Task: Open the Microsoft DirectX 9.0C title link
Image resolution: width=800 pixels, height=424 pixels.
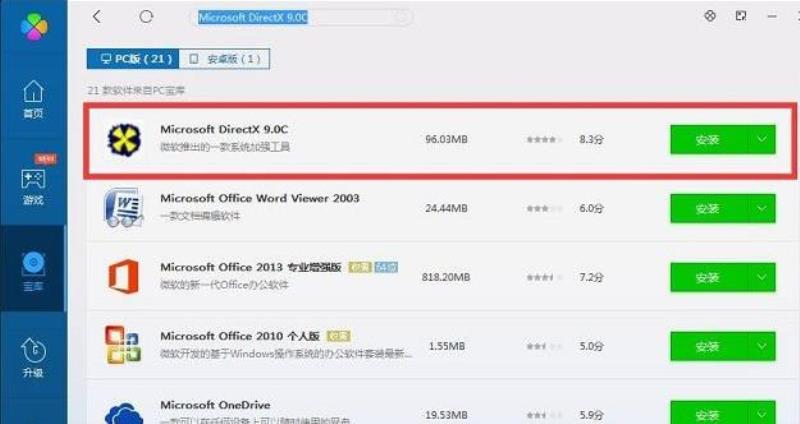Action: 224,129
